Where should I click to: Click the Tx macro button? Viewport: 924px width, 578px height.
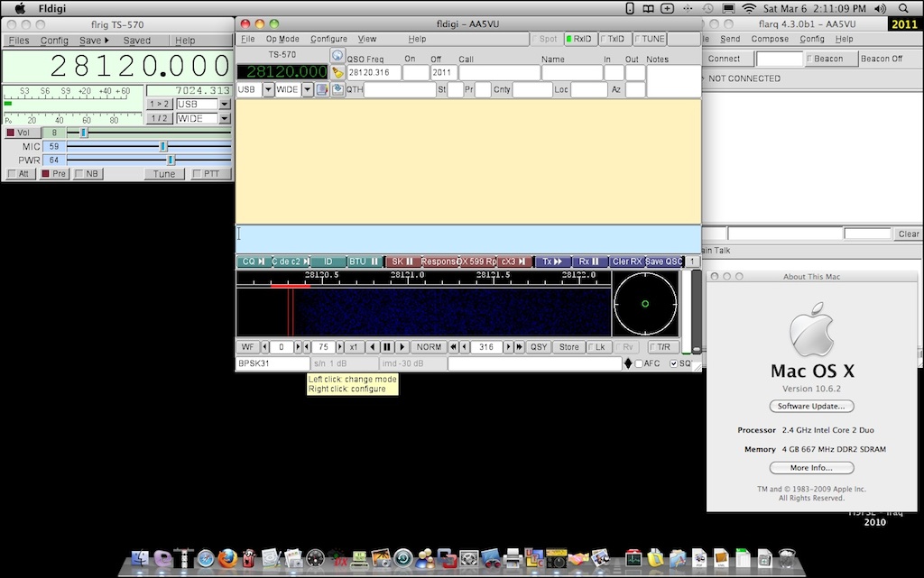[x=553, y=261]
